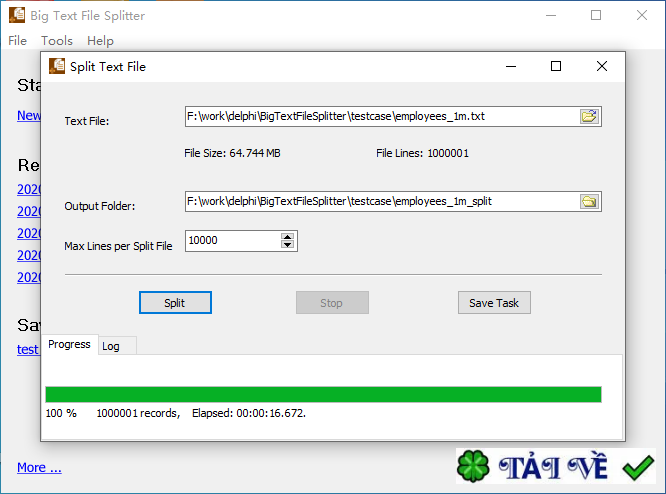The height and width of the screenshot is (494, 666).
Task: Switch to the Progress tab
Action: [x=70, y=344]
